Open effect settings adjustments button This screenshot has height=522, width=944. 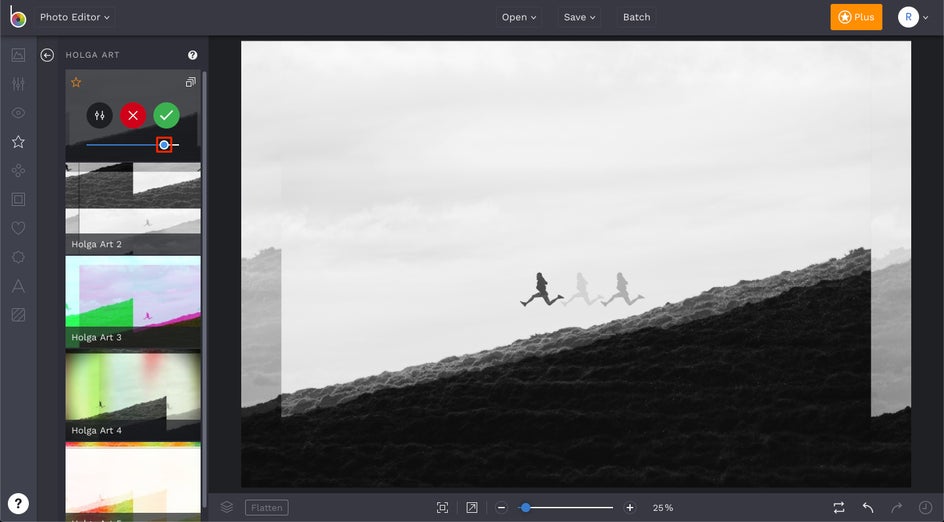99,115
